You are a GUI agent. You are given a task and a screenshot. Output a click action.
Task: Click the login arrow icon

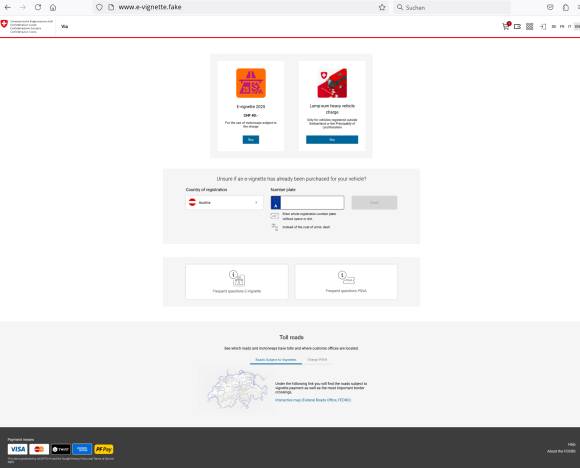coord(543,27)
